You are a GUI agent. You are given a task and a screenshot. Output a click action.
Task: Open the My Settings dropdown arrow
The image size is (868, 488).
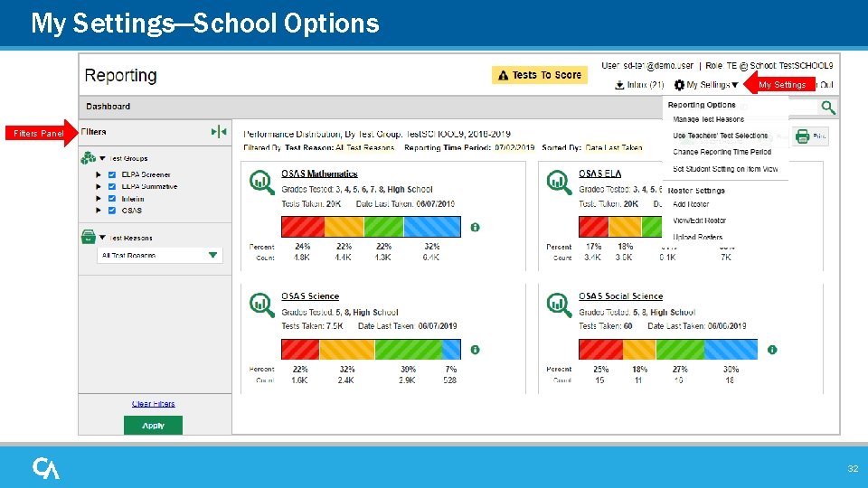click(x=735, y=85)
